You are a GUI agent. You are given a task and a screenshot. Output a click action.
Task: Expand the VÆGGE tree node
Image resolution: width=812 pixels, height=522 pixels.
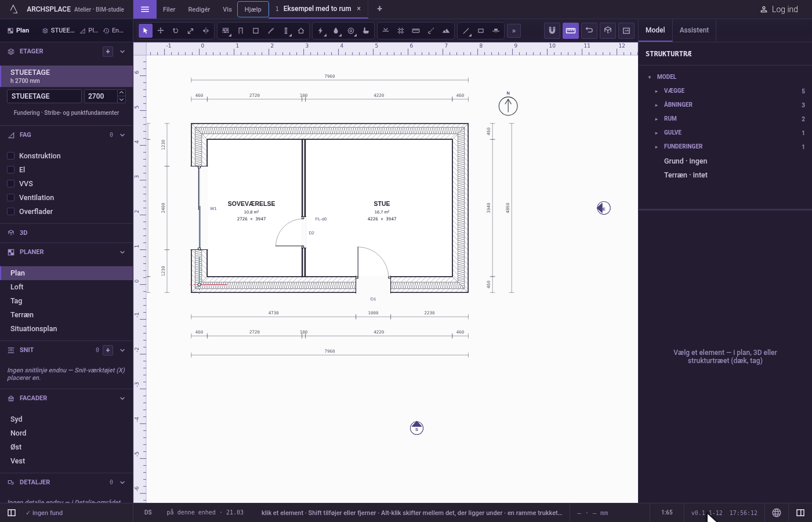coord(657,91)
